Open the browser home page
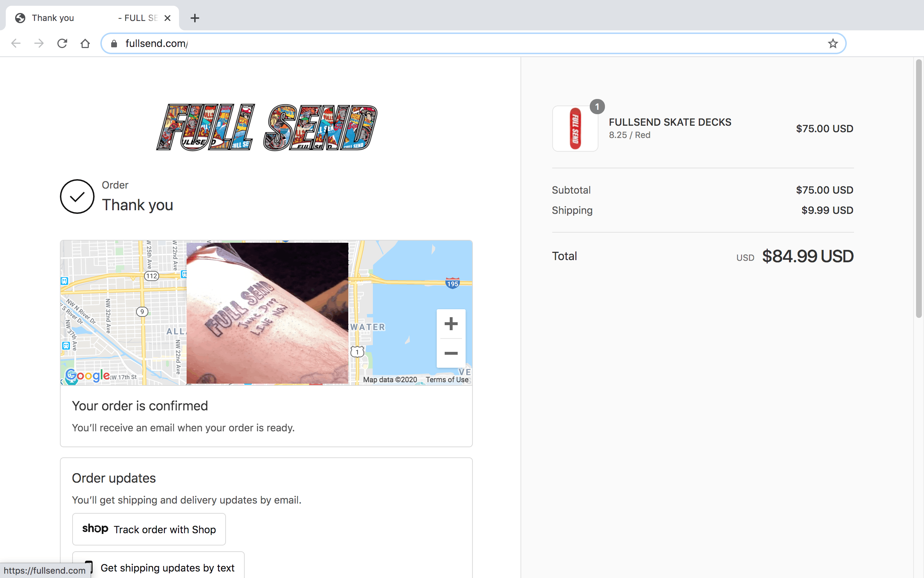 [x=85, y=43]
